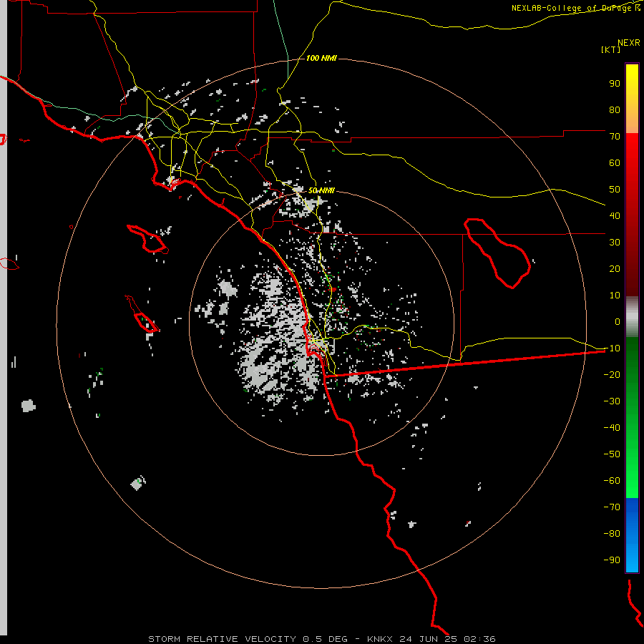Screen dimensions: 644x644
Task: Click the positive 20 scale value
Action: 615,268
